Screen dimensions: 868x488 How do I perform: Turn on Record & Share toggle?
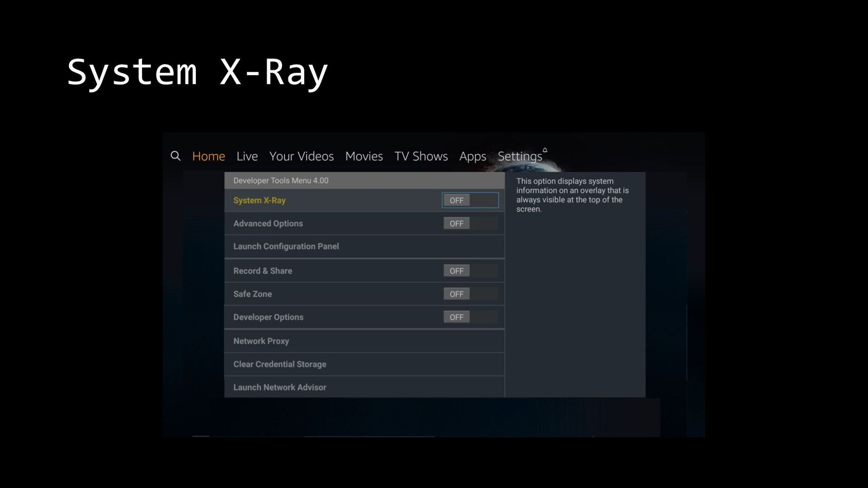click(x=470, y=271)
